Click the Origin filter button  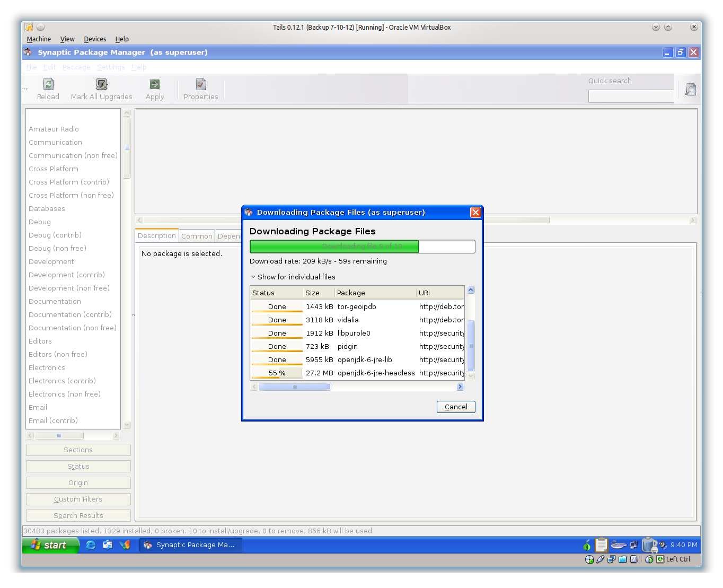(x=78, y=483)
